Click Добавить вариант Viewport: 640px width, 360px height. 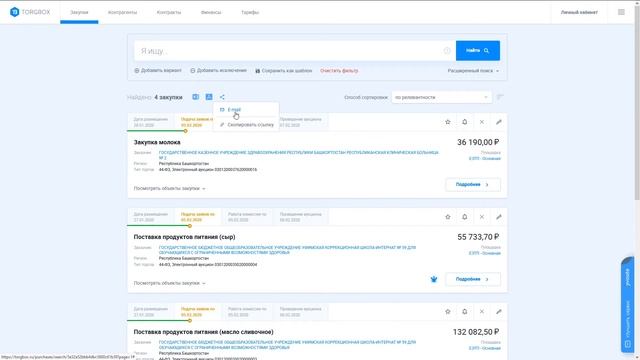158,71
